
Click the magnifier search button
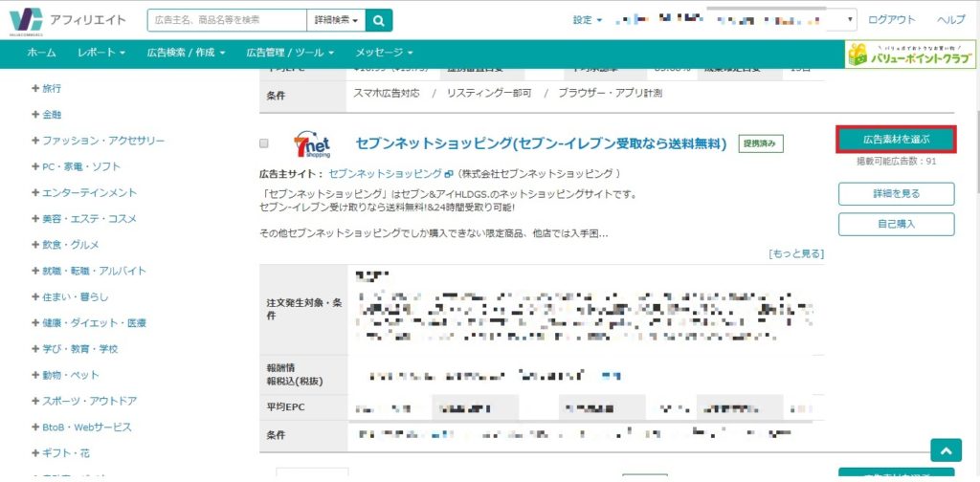pyautogui.click(x=379, y=20)
